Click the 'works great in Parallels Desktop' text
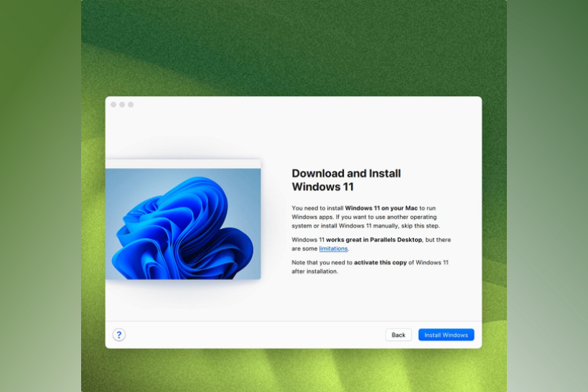Screen dimensions: 588x392 coord(374,239)
